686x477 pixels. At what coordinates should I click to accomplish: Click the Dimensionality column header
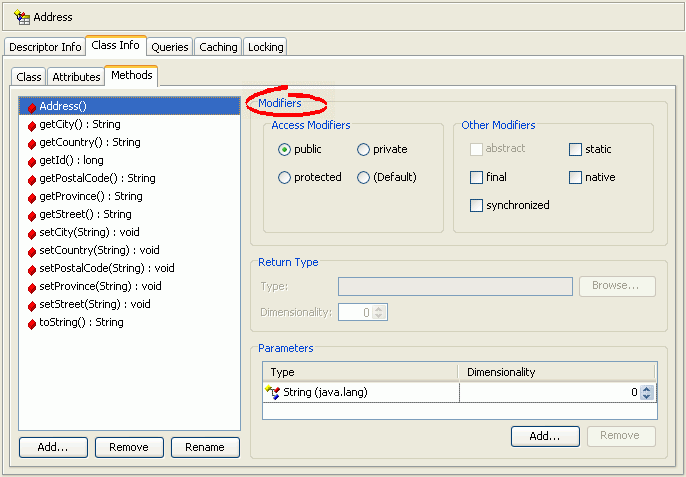click(x=556, y=372)
